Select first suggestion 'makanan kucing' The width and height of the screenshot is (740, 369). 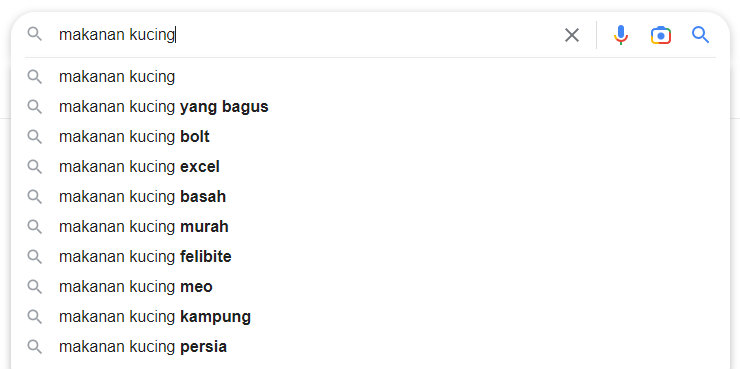pos(370,76)
